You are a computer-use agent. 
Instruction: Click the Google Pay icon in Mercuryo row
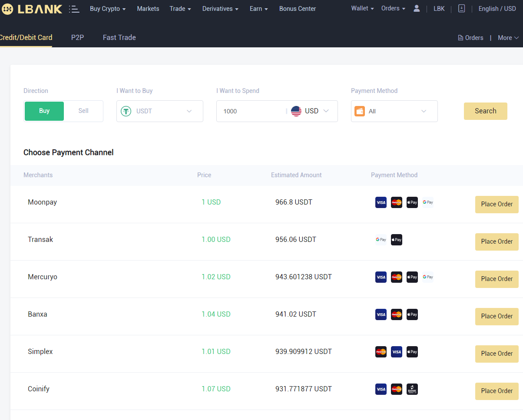pyautogui.click(x=428, y=277)
